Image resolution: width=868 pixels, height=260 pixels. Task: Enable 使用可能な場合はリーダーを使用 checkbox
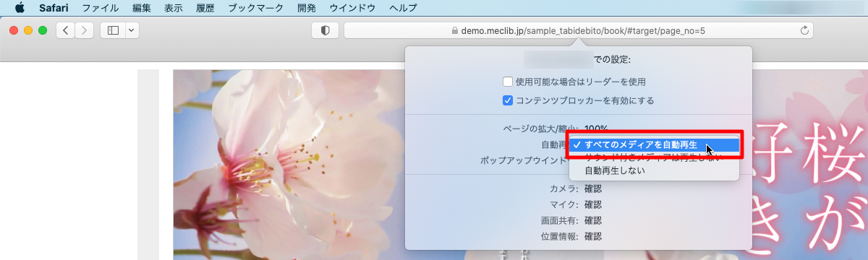pos(508,82)
